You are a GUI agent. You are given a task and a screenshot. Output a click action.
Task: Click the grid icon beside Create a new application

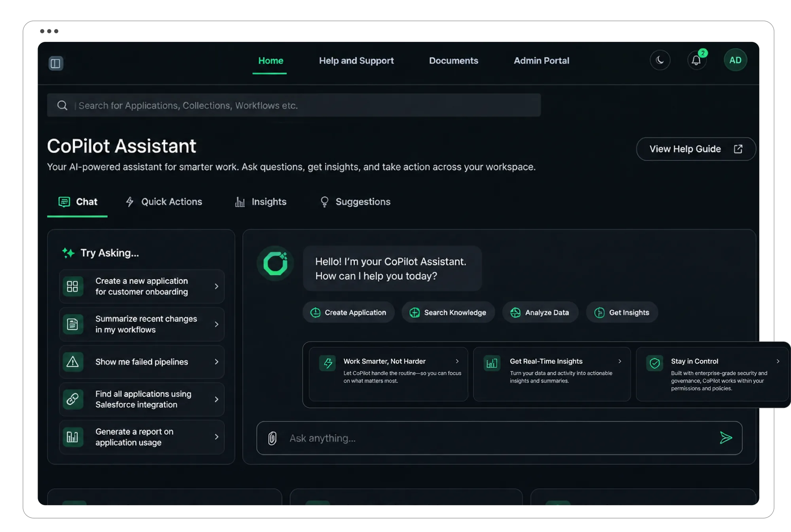(x=73, y=286)
